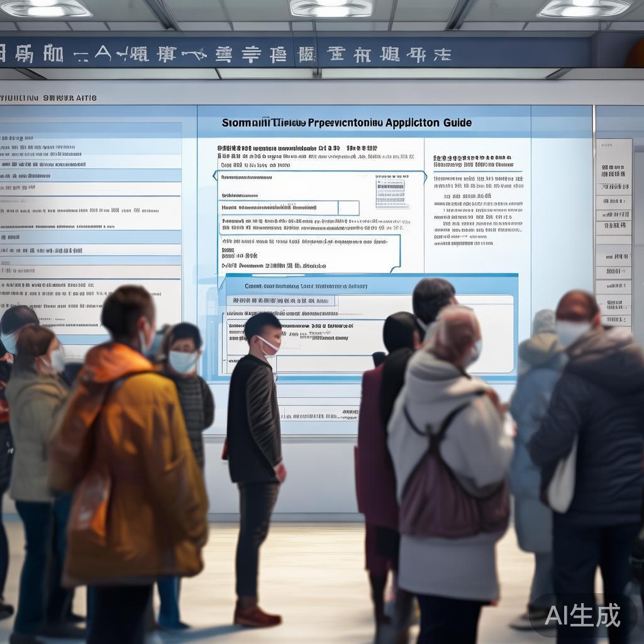644x644 pixels.
Task: Click the small square box beside the outlined field
Action: pos(348,208)
